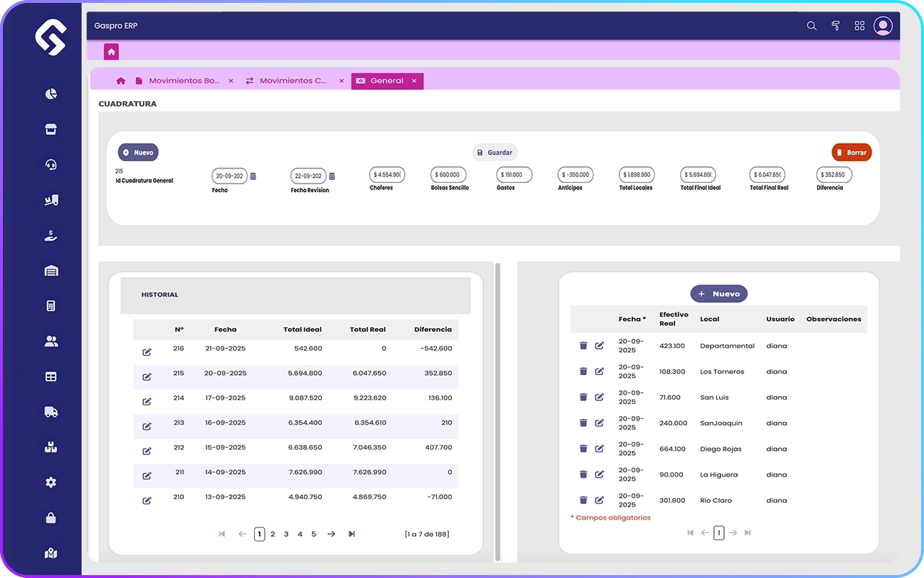The image size is (924, 578).
Task: Edit history row number 215
Action: 147,376
